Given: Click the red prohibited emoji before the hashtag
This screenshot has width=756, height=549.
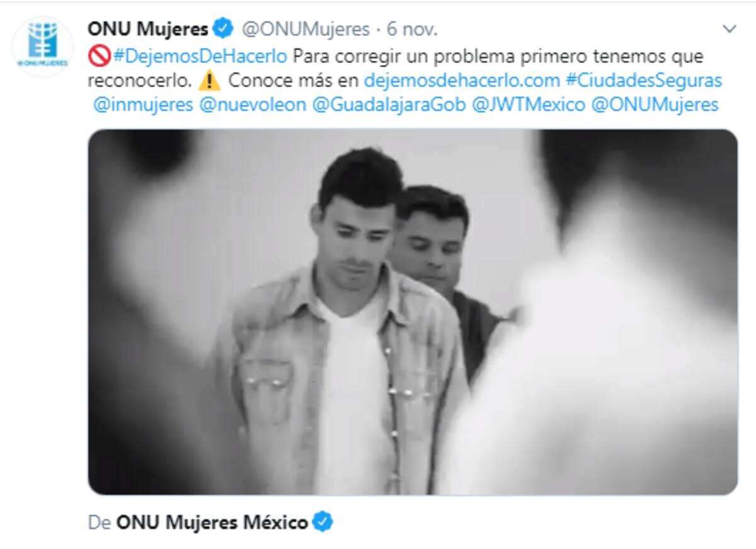Looking at the screenshot, I should pos(100,56).
